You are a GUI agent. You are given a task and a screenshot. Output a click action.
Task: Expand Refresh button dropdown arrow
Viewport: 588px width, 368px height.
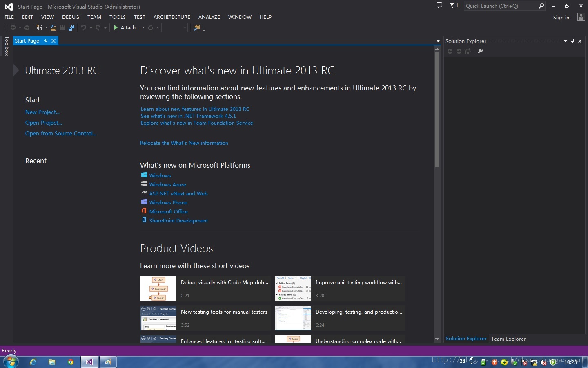tap(157, 28)
